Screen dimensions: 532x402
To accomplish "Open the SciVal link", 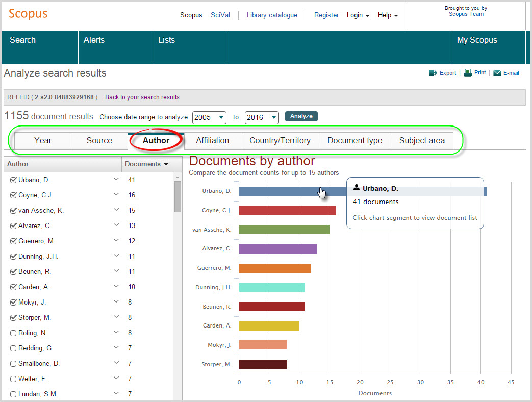I will coord(220,15).
